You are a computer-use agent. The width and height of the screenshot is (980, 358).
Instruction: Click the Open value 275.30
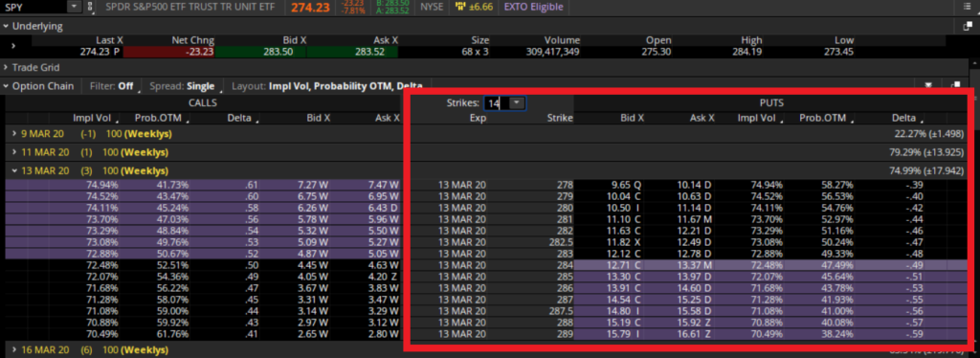pyautogui.click(x=657, y=52)
